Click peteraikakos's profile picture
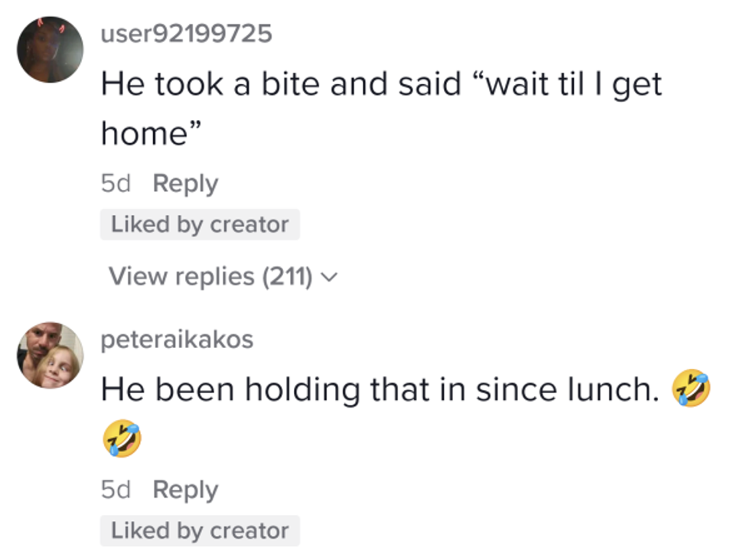 [50, 355]
